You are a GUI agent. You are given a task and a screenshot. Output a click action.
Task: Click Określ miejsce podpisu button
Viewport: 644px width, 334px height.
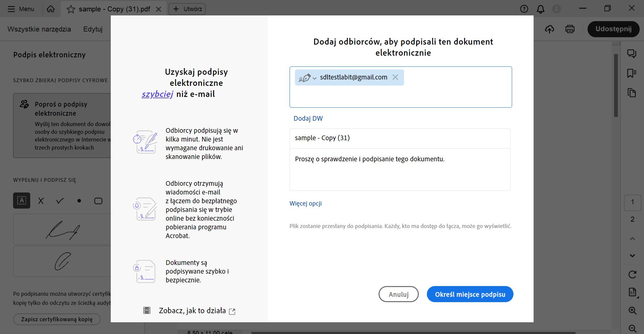[470, 294]
